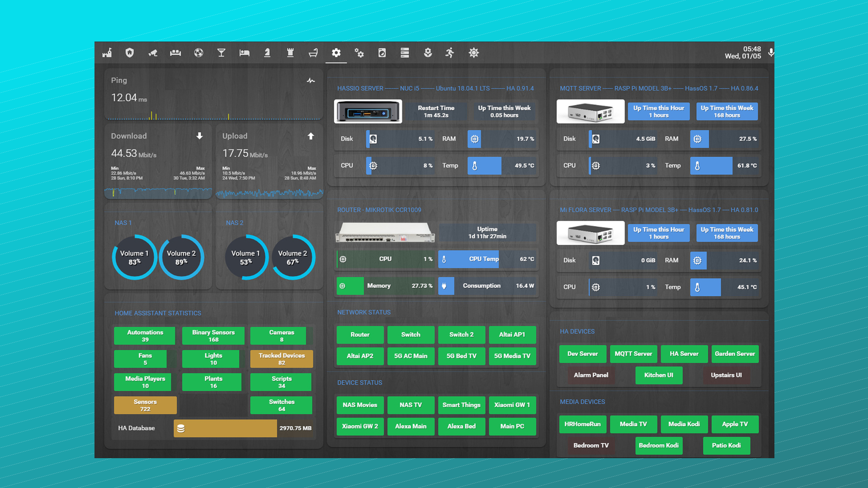The image size is (868, 488).
Task: Click the Sensors 722 statistics button
Action: (x=145, y=405)
